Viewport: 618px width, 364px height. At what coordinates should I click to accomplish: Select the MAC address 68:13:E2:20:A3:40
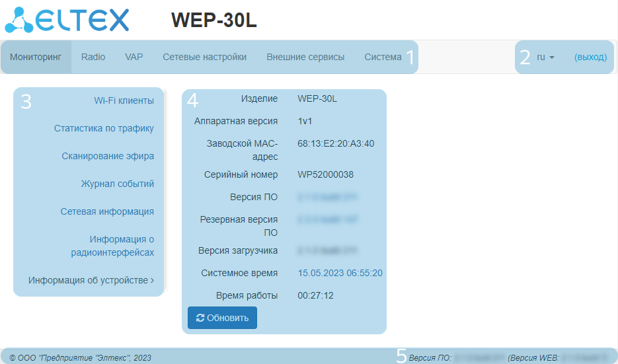click(336, 143)
